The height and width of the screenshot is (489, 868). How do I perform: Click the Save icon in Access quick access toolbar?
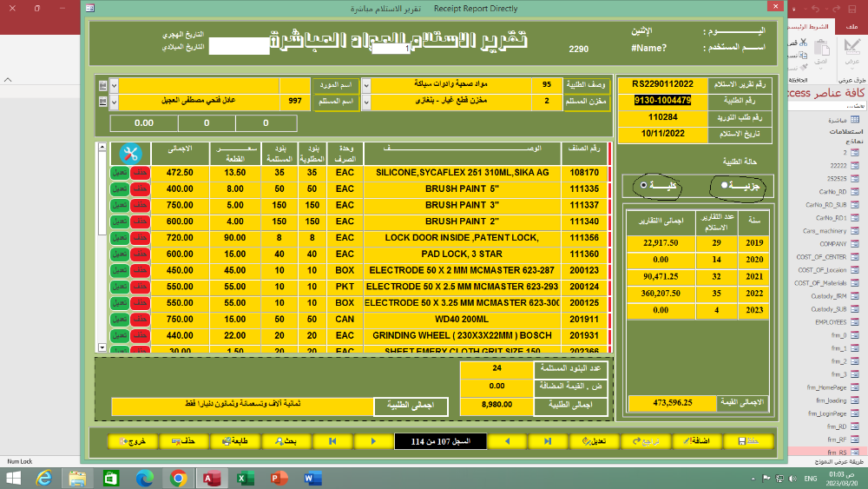[852, 9]
